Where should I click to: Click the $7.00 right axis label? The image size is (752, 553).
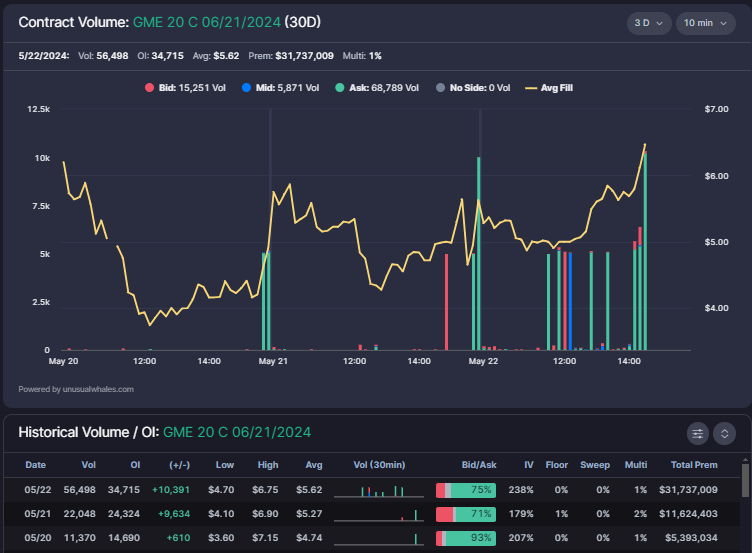[x=716, y=109]
